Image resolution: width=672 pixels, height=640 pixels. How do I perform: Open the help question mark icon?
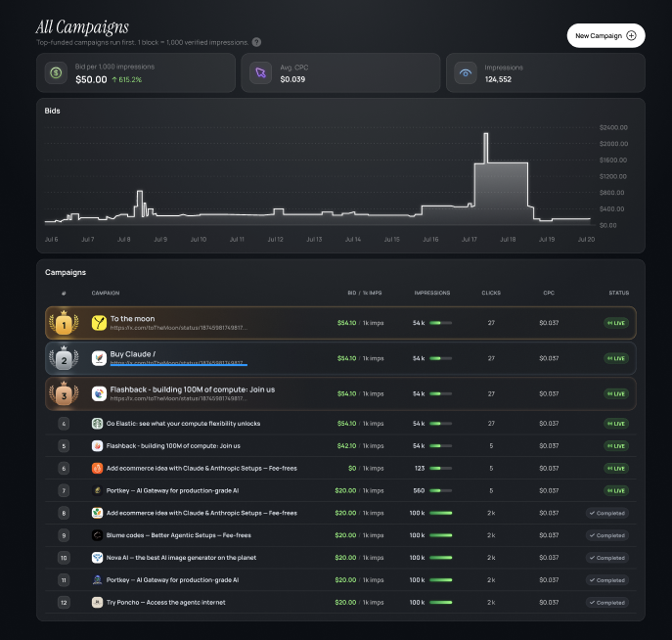pos(256,42)
